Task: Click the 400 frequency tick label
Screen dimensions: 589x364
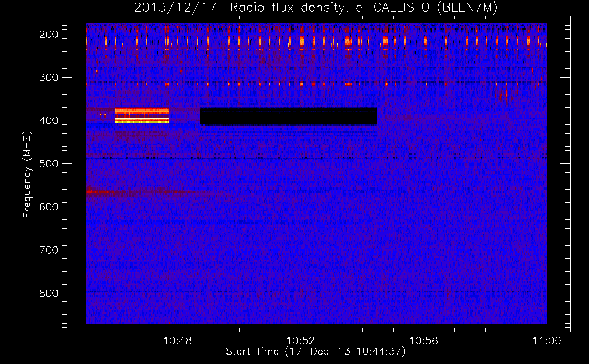Action: (x=49, y=120)
